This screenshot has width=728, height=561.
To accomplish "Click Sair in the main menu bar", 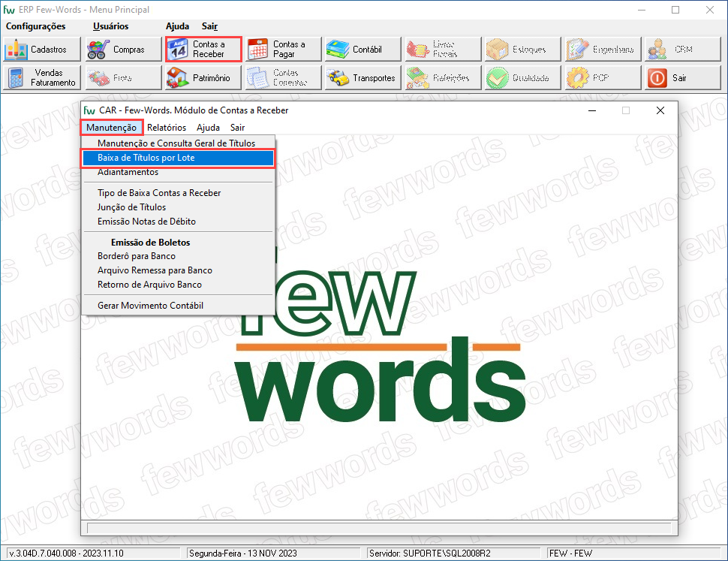I will (210, 26).
